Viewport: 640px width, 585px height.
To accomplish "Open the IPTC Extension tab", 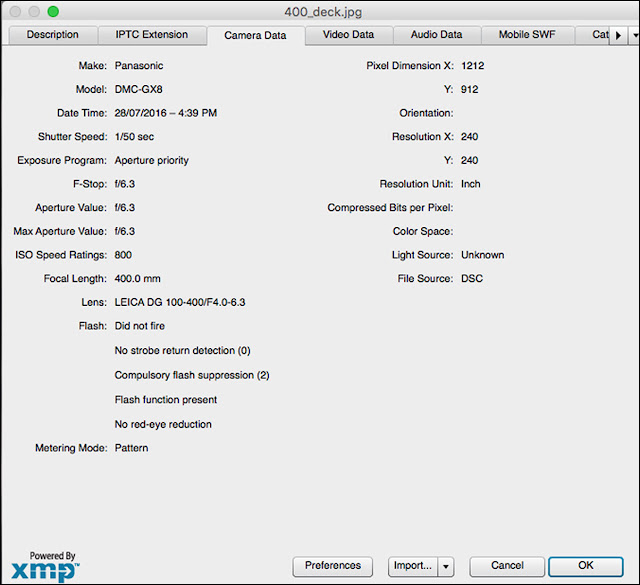I will pos(152,35).
